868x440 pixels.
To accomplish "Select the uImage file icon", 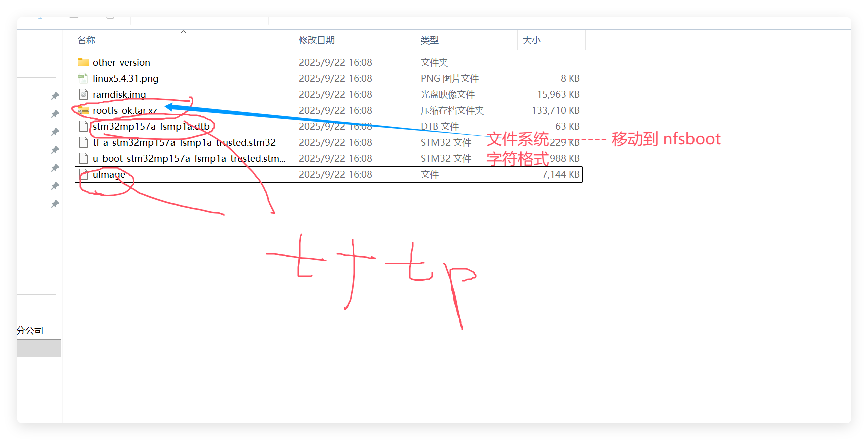I will coord(84,174).
